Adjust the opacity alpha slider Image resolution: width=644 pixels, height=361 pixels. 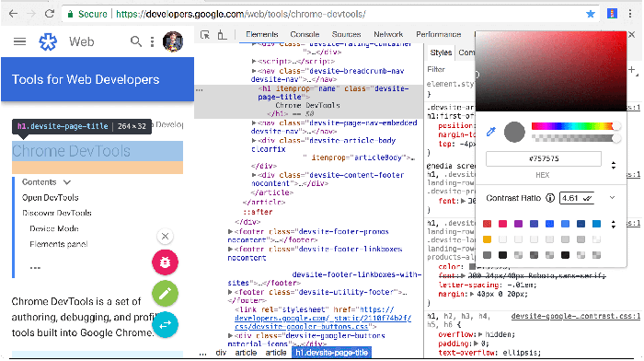[x=576, y=138]
